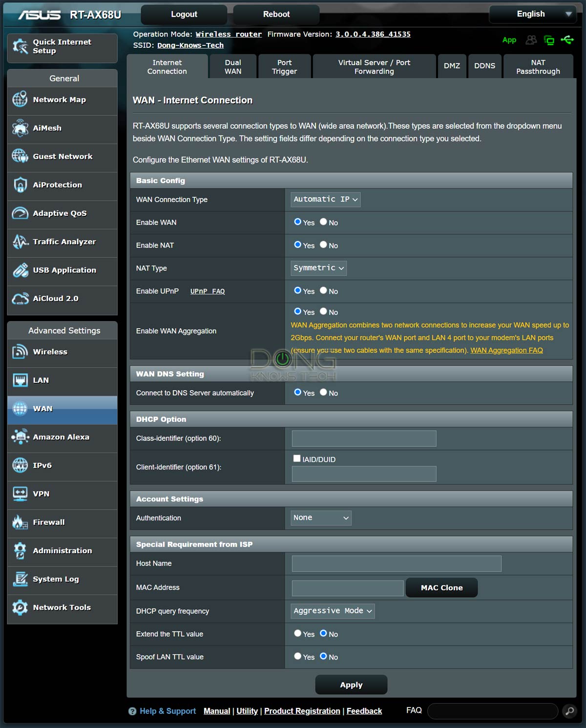Select Yes for Extend the TTL value
Screen dimensions: 586x728
click(297, 633)
